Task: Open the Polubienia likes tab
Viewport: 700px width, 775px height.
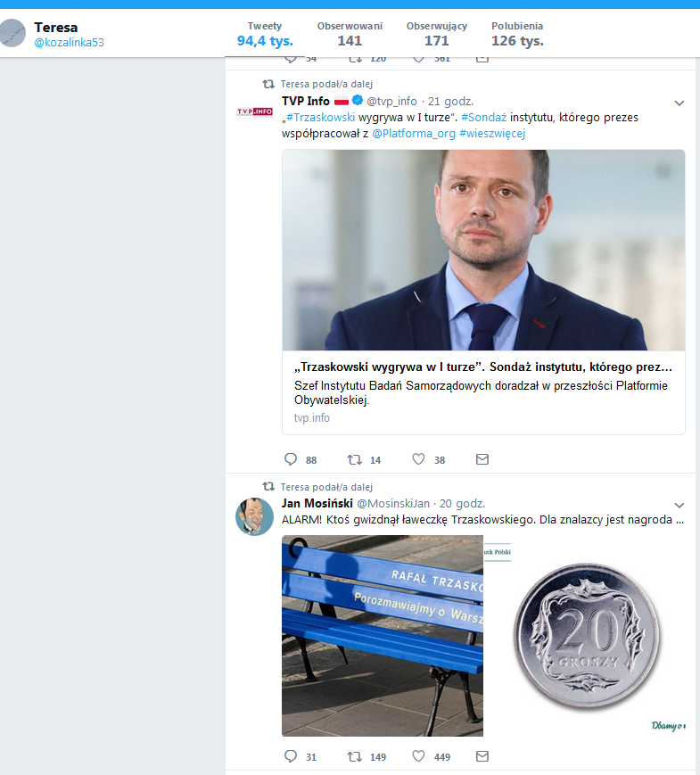Action: [517, 34]
